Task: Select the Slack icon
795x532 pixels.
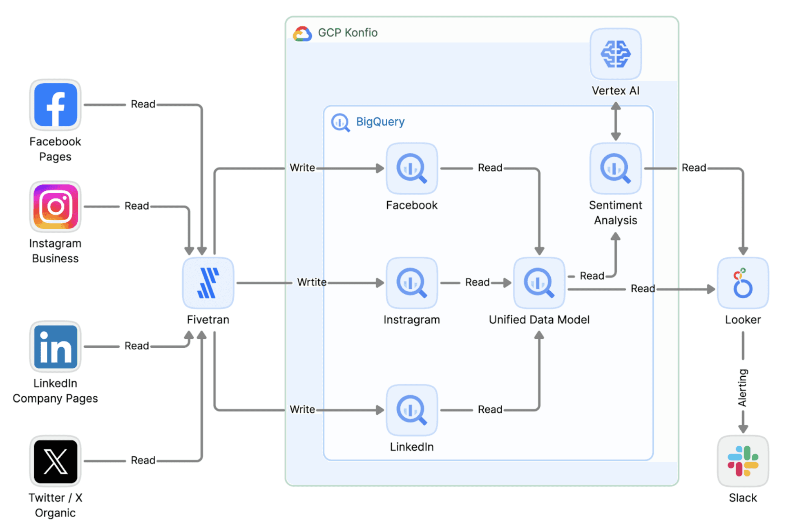Action: [x=742, y=461]
